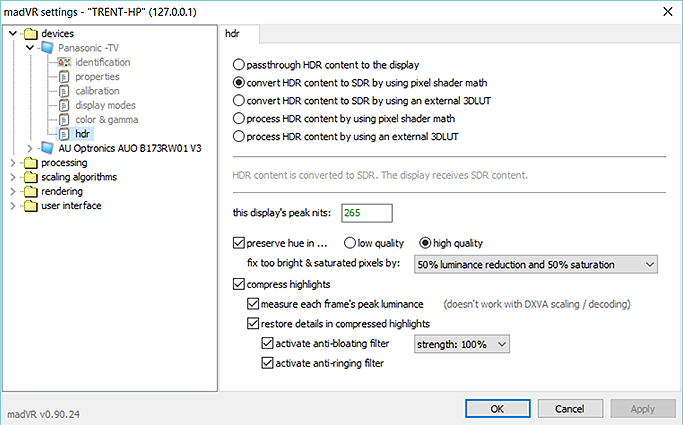Select the user interface tree label

pos(71,206)
